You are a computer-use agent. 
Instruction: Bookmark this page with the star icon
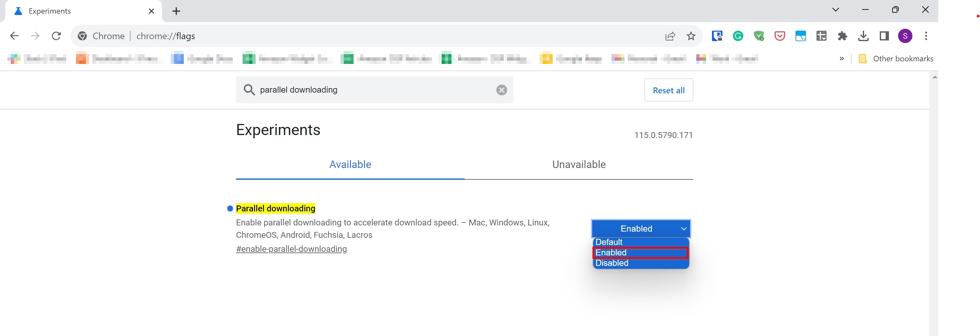tap(691, 36)
